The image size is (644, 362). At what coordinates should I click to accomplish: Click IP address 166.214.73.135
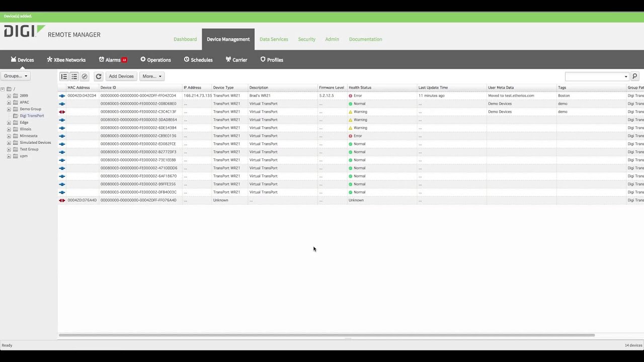pos(198,96)
